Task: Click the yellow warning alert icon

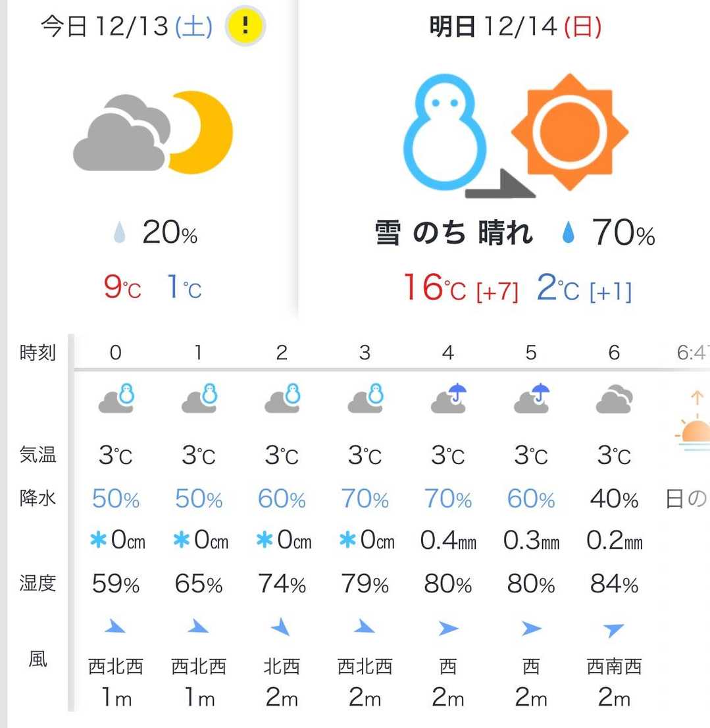Action: point(245,26)
